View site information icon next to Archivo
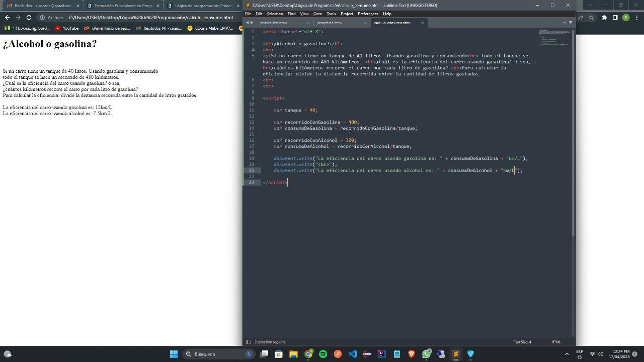The width and height of the screenshot is (644, 362). point(43,17)
